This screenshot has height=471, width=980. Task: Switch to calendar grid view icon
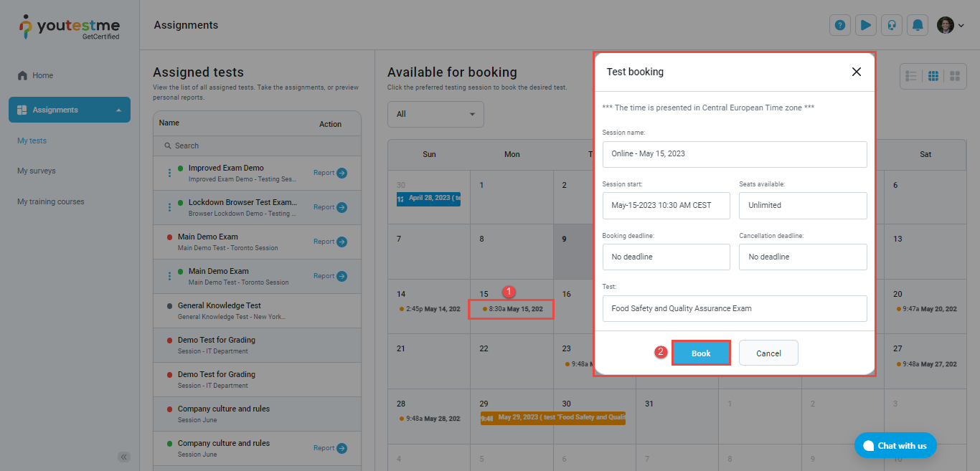point(933,76)
